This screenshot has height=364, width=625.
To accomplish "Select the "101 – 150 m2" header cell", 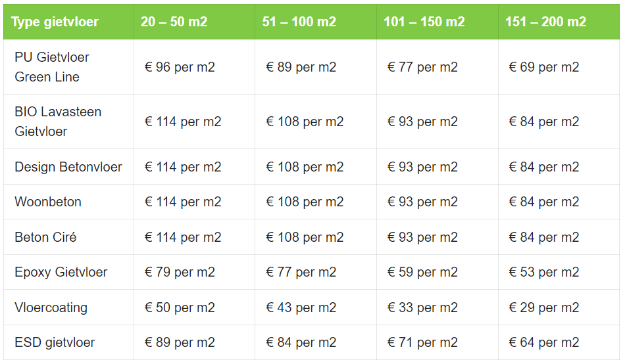I will tap(424, 22).
